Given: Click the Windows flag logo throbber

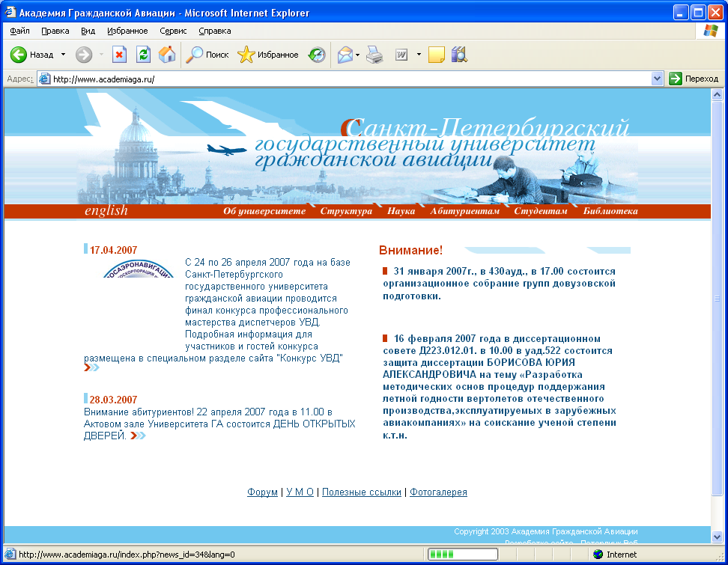Looking at the screenshot, I should 711,31.
